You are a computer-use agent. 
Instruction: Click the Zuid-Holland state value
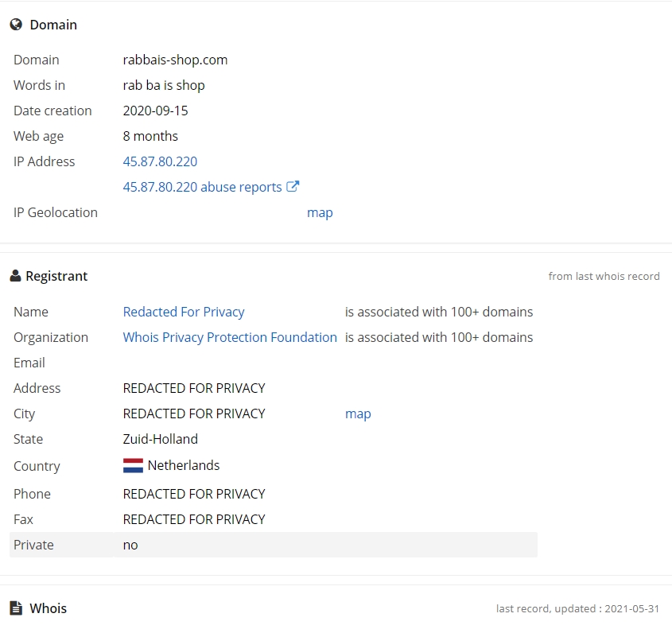coord(161,439)
